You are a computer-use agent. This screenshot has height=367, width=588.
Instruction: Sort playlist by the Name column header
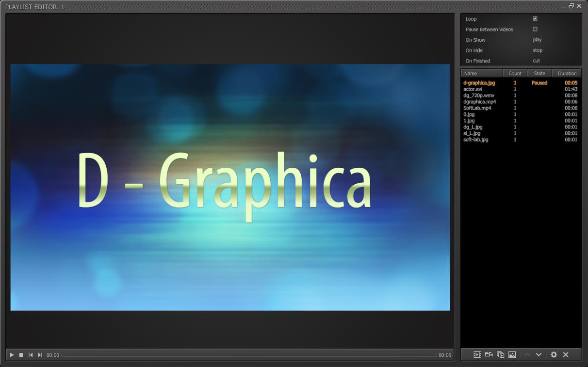point(482,73)
